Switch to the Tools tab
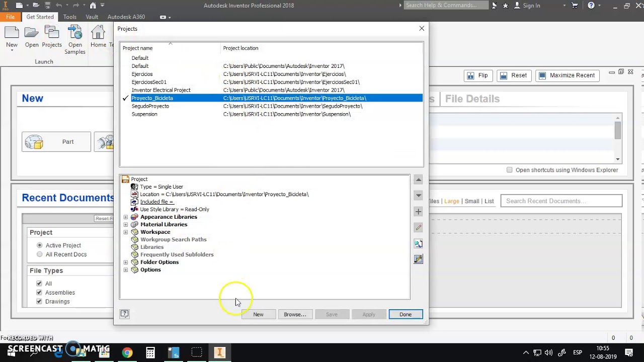This screenshot has width=644, height=362. coord(70,17)
